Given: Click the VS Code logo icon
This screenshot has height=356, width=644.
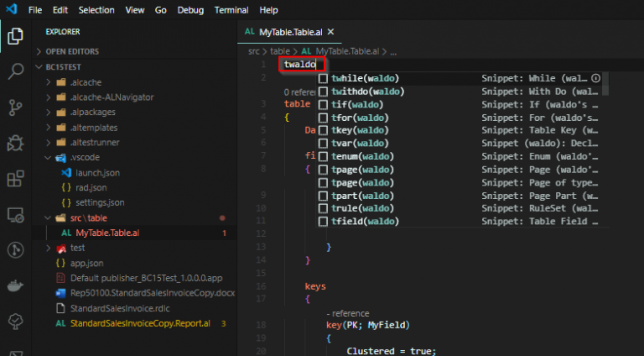Looking at the screenshot, I should (12, 10).
